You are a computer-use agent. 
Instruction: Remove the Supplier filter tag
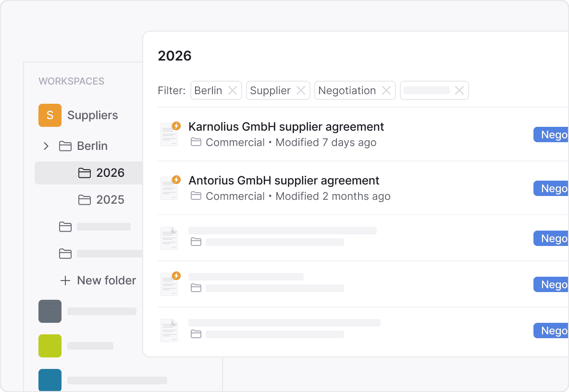coord(301,90)
